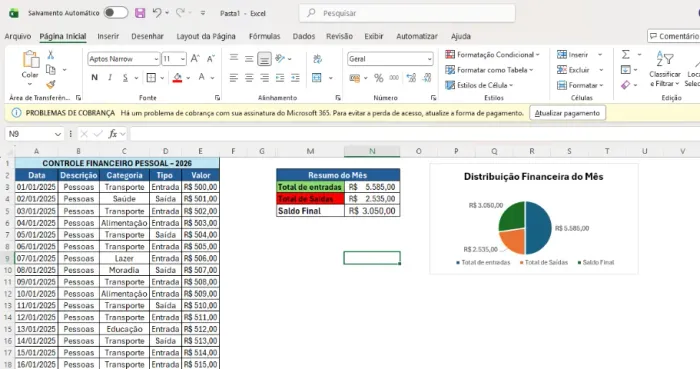Click Classificar e Filtrar
This screenshot has height=369, width=700.
[x=665, y=69]
